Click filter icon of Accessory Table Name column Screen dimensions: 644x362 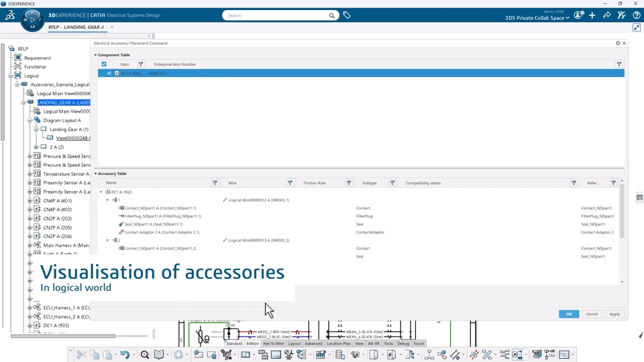click(215, 183)
